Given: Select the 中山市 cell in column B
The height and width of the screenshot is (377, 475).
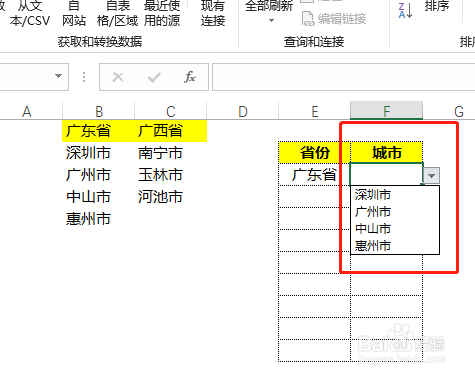Looking at the screenshot, I should [98, 197].
